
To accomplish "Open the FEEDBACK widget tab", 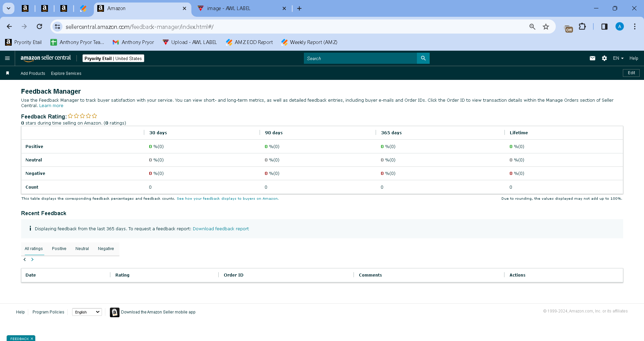I will pos(19,339).
